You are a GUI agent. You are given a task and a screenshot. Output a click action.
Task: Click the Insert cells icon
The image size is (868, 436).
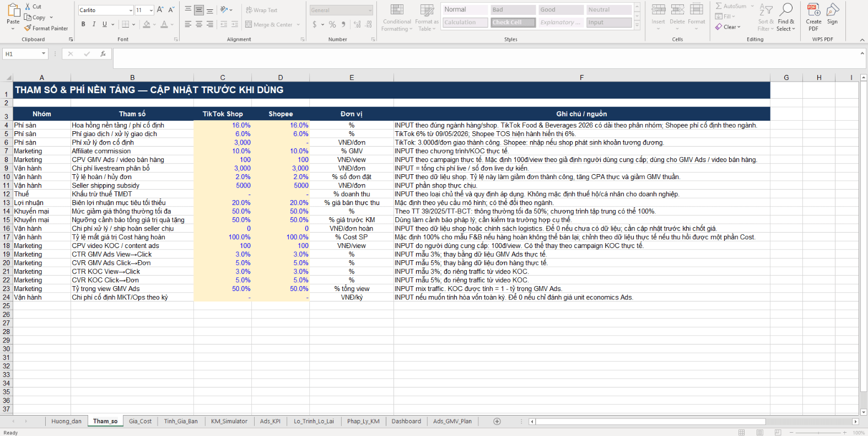tap(658, 9)
